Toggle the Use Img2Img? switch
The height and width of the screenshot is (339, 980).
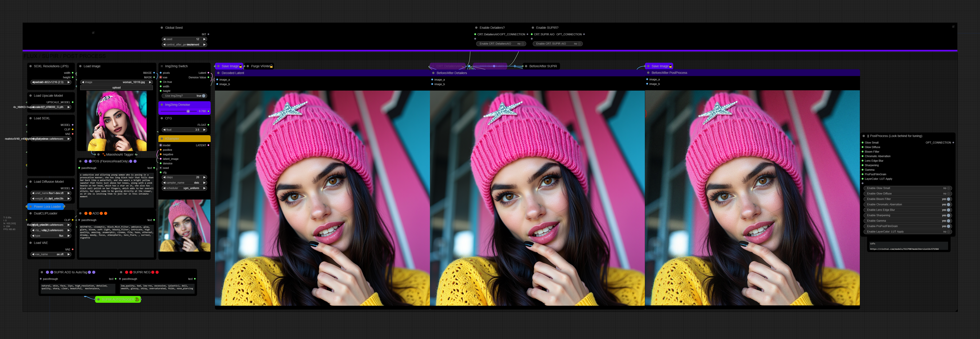[x=184, y=96]
